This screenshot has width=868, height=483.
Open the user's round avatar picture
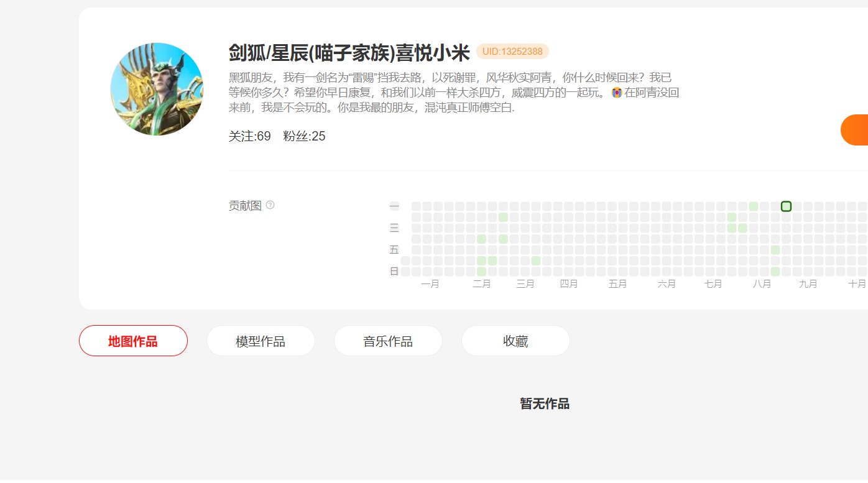coord(157,89)
